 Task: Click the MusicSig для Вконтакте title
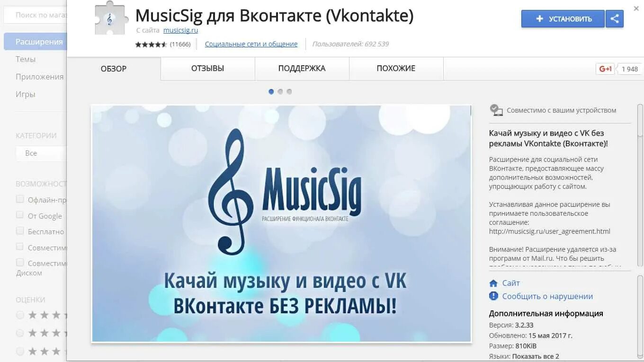[x=275, y=16]
